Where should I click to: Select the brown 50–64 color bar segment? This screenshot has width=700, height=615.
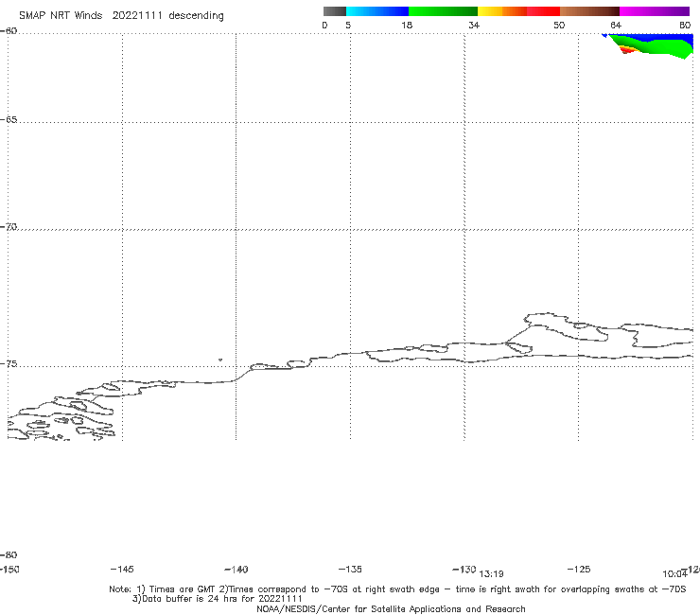coord(589,11)
